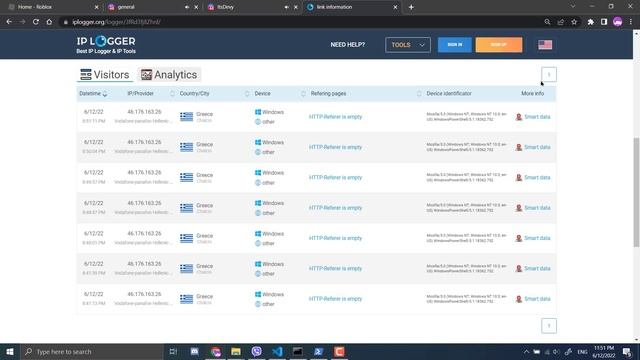This screenshot has width=640, height=360.
Task: Click HTTP-Referer is empty in first row
Action: 336,117
